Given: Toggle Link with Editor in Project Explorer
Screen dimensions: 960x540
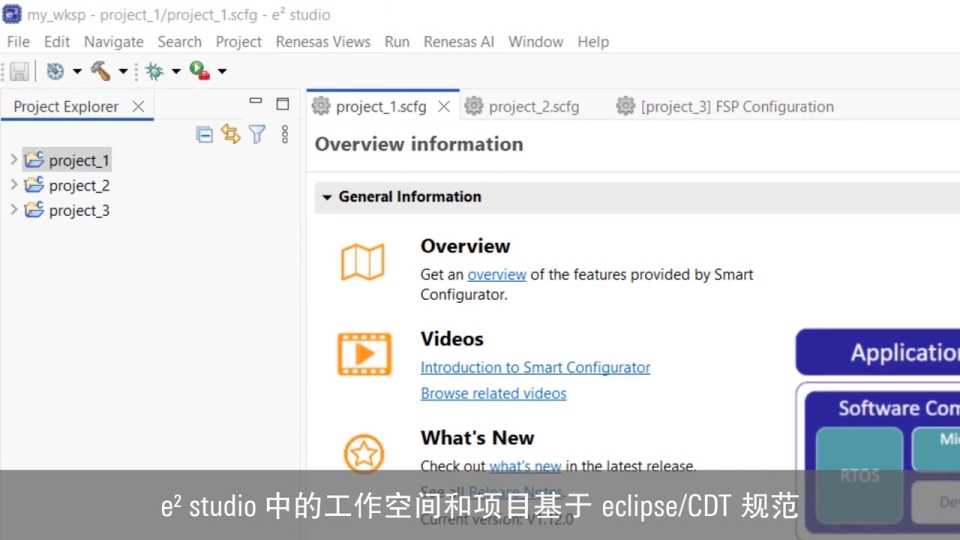Looking at the screenshot, I should pyautogui.click(x=231, y=134).
